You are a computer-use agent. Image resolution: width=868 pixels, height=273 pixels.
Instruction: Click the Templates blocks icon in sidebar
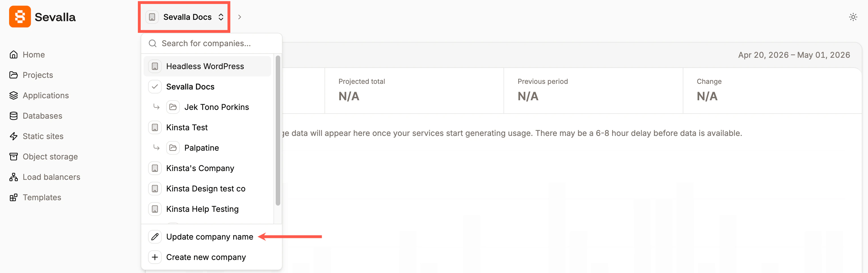pos(14,197)
